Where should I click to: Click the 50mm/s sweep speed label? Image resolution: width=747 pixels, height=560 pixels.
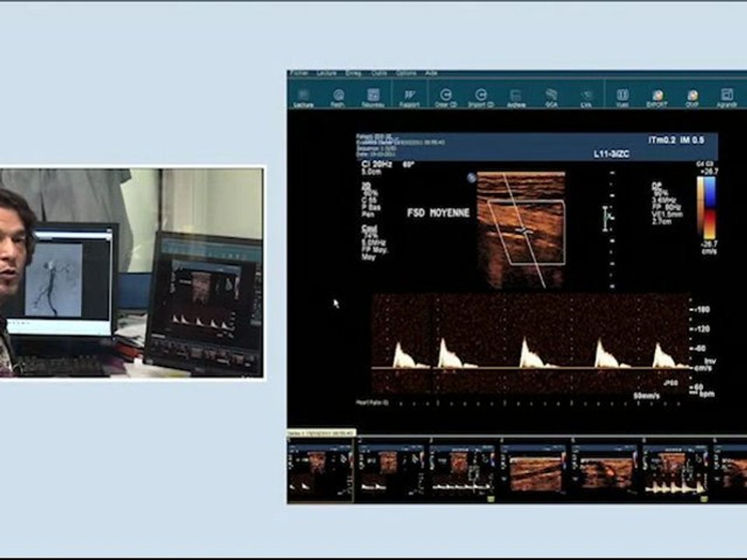647,396
